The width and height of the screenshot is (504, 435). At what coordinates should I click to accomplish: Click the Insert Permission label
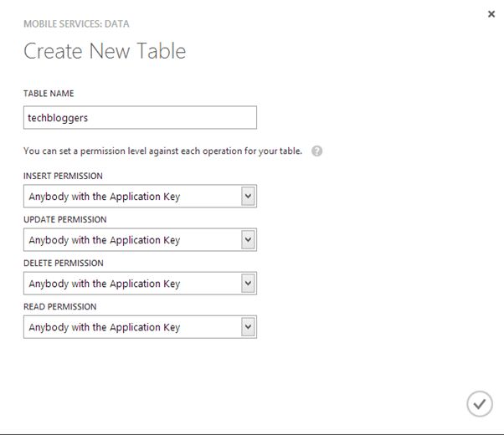click(63, 176)
